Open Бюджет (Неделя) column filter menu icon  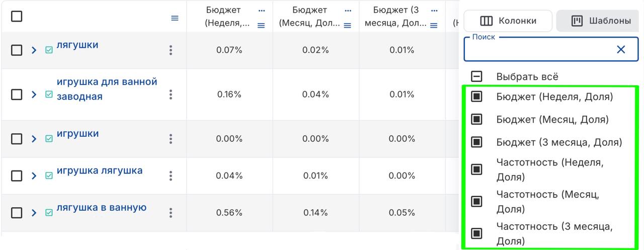point(261,26)
